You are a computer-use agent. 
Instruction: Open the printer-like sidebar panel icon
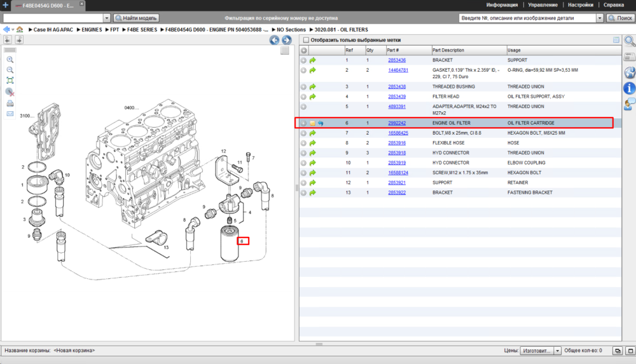(630, 57)
